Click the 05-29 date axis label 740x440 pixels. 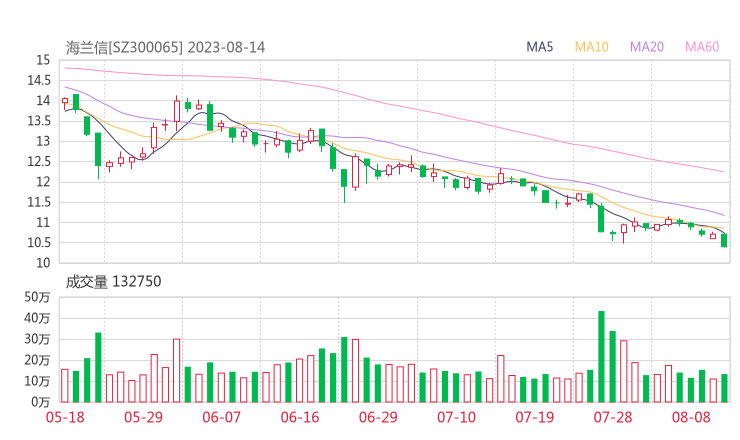143,417
